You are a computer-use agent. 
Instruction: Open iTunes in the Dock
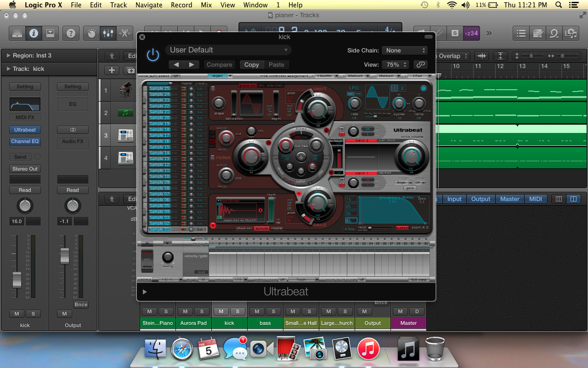[x=368, y=349]
